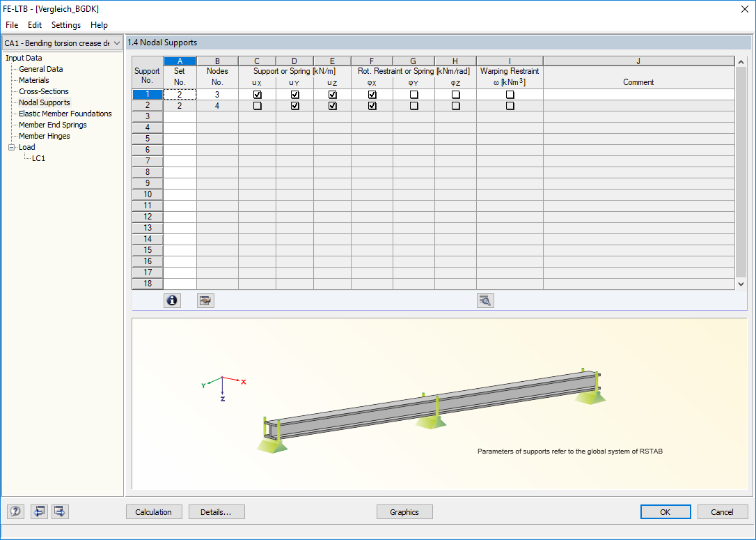Check the phiY restraint in row 1
756x540 pixels.
point(413,94)
